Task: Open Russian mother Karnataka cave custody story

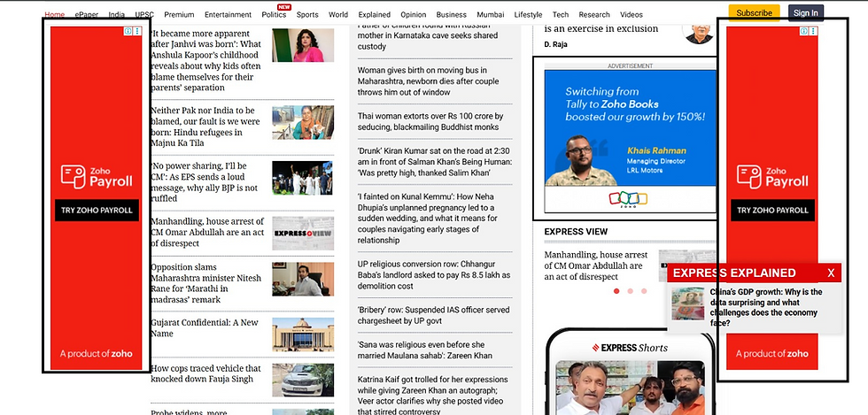Action: click(x=427, y=36)
